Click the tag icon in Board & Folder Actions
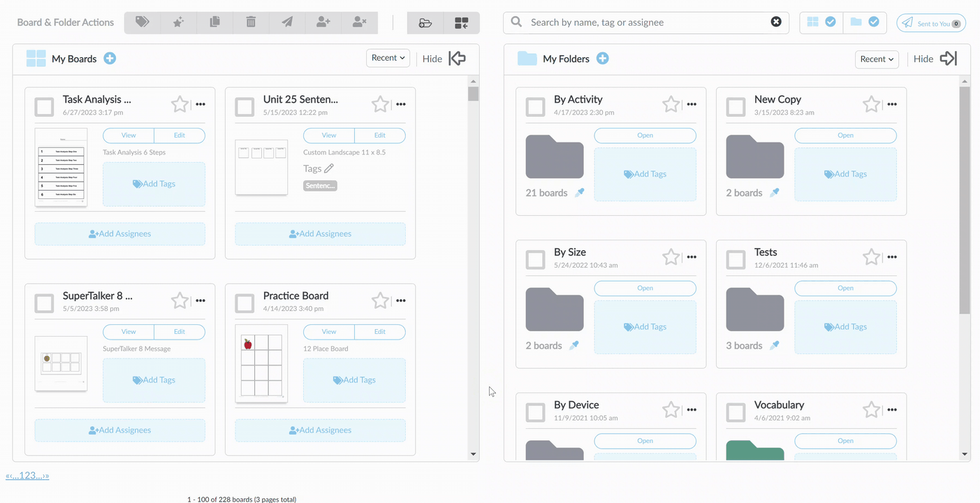980x503 pixels. coord(142,22)
